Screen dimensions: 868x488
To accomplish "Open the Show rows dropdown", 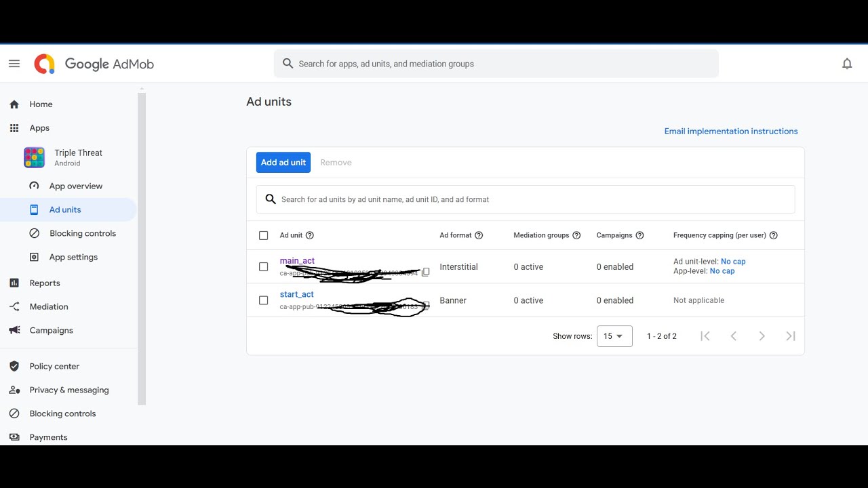I will coord(614,336).
